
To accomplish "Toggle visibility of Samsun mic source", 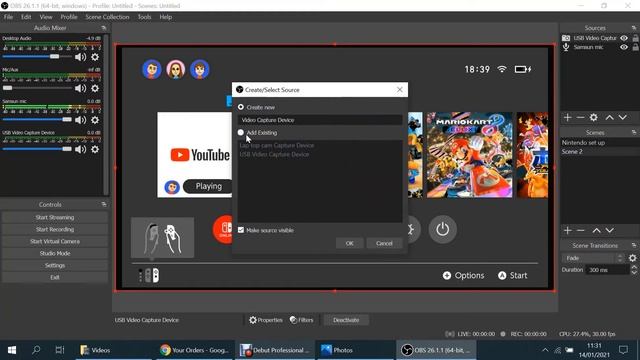I will 624,47.
